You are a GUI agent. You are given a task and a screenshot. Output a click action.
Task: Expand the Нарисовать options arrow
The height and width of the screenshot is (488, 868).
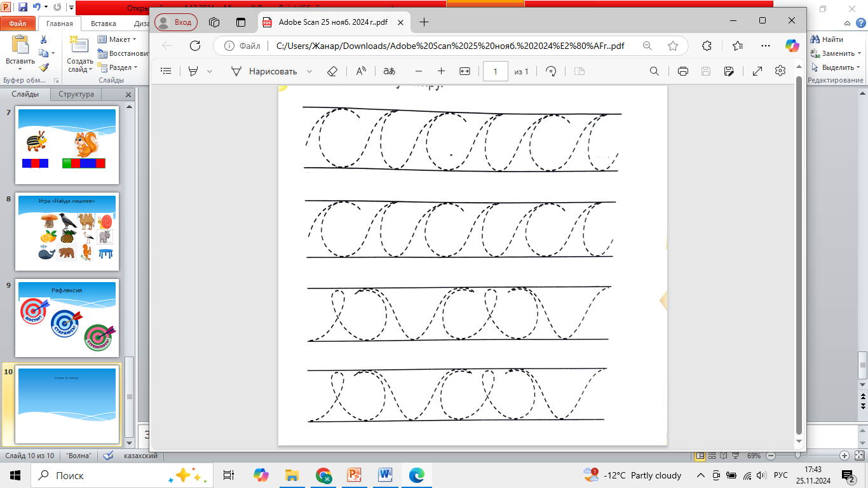click(x=309, y=71)
